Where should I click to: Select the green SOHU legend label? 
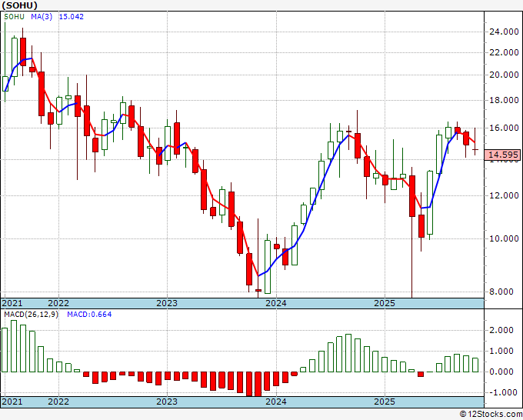14,17
